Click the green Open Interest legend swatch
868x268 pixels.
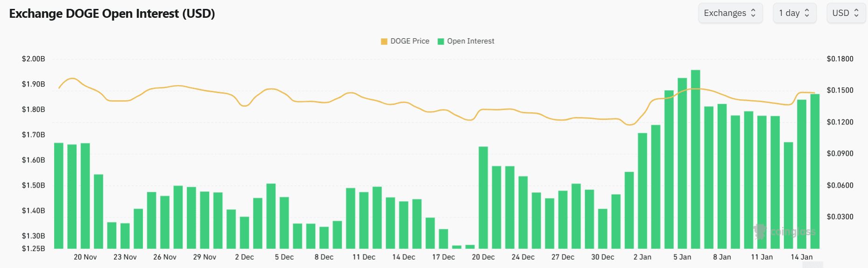point(441,41)
